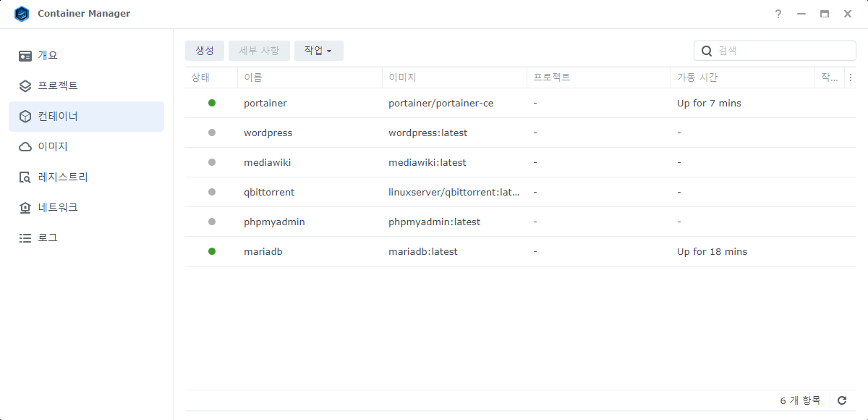Open the help question mark icon
This screenshot has height=420, width=868.
(778, 14)
